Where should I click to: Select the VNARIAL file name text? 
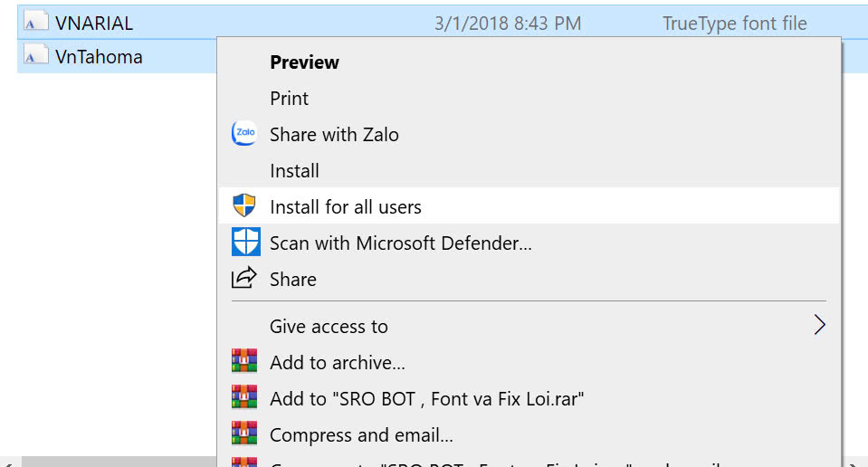point(94,24)
